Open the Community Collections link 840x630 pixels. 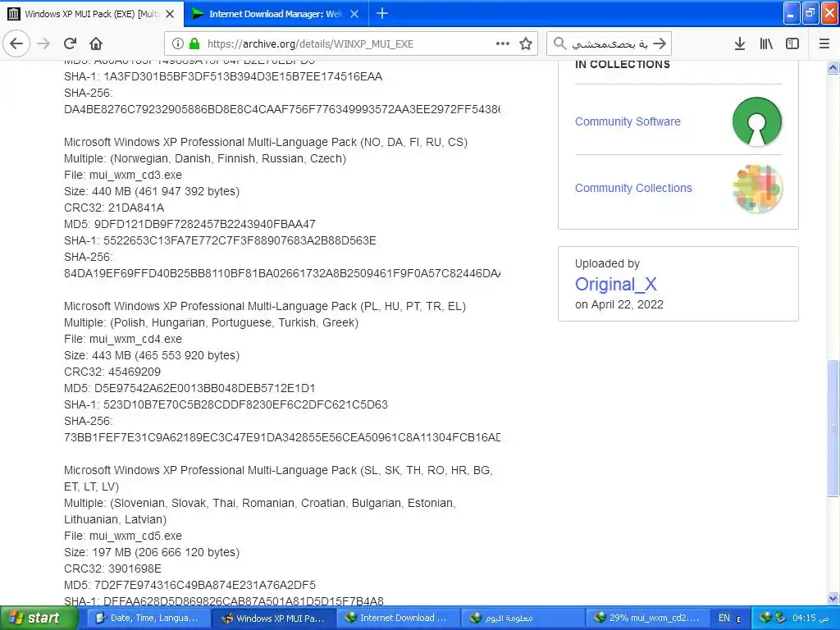pos(633,188)
